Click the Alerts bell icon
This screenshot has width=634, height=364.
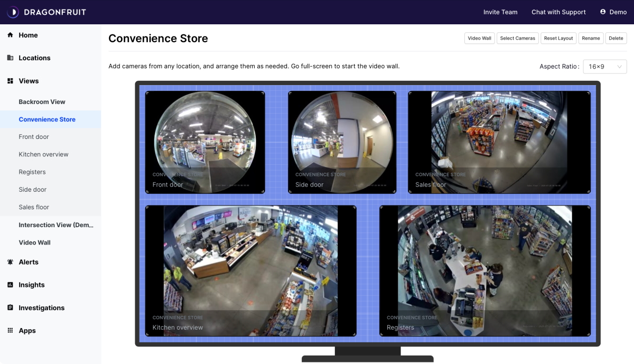(x=10, y=262)
